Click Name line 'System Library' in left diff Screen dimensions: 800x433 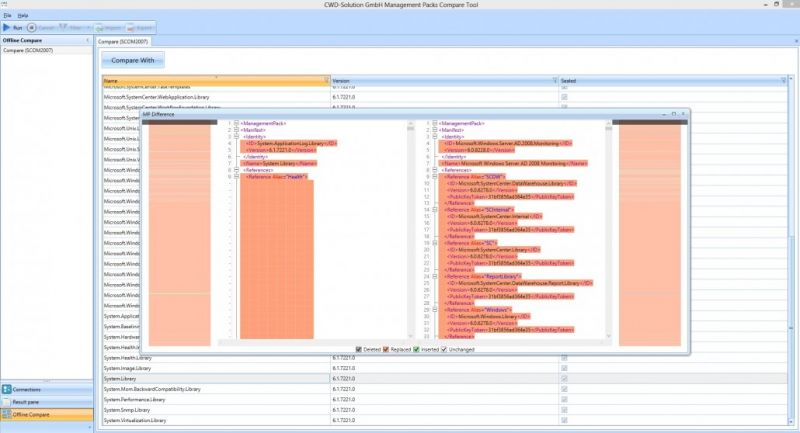[279, 163]
